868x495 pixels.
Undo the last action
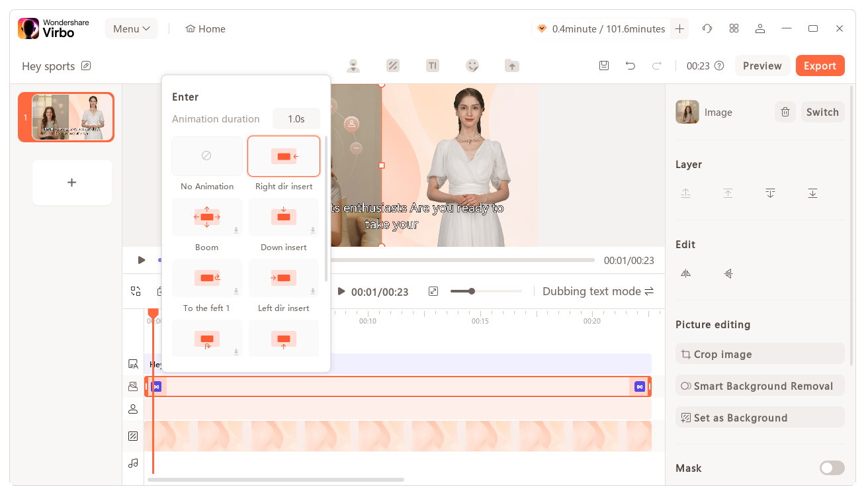click(x=630, y=66)
